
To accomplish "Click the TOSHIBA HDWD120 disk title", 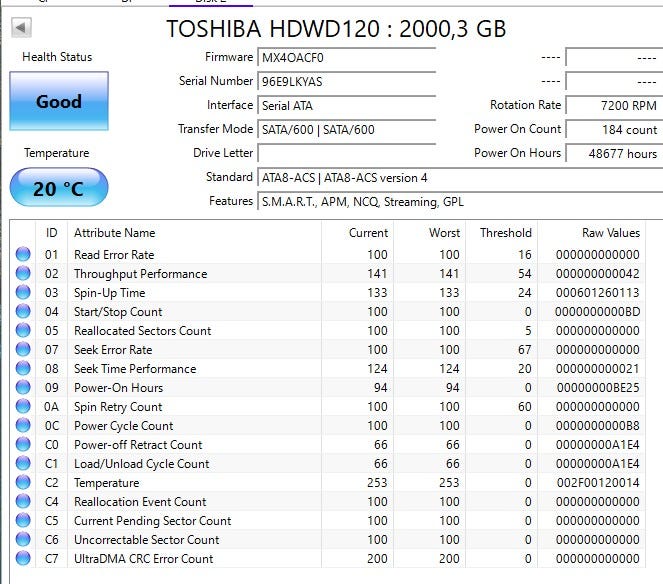I will tap(336, 29).
